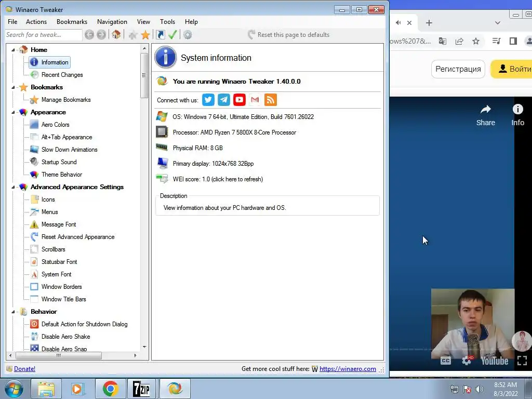Click Chrome share page icon
Viewport: 532px width, 399px height.
(459, 42)
